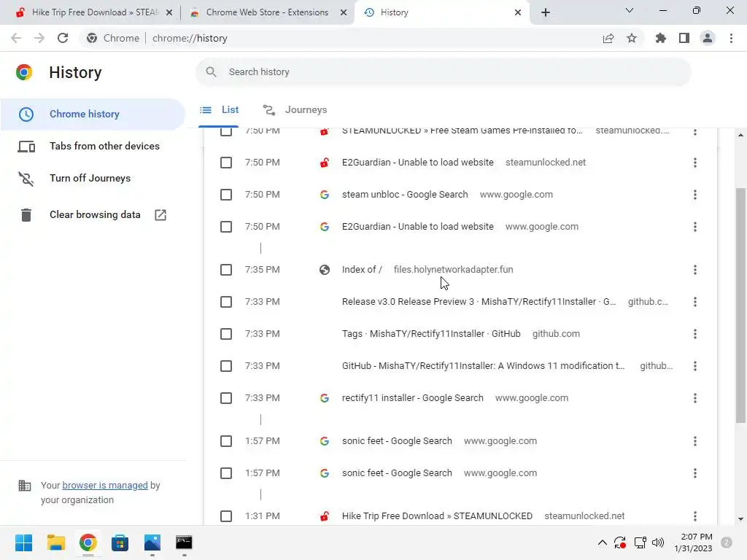Toggle the side panel icon
The width and height of the screenshot is (747, 560).
(684, 38)
